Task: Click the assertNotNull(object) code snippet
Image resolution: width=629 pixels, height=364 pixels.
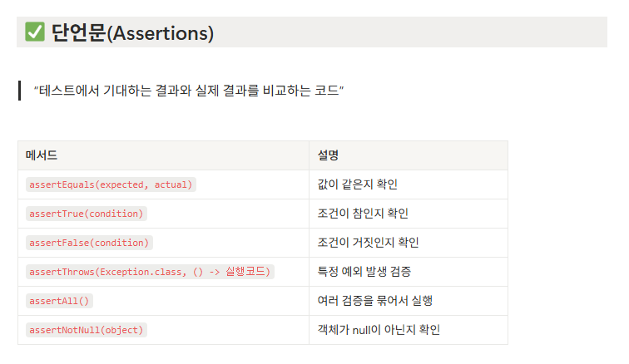Action: pos(87,330)
